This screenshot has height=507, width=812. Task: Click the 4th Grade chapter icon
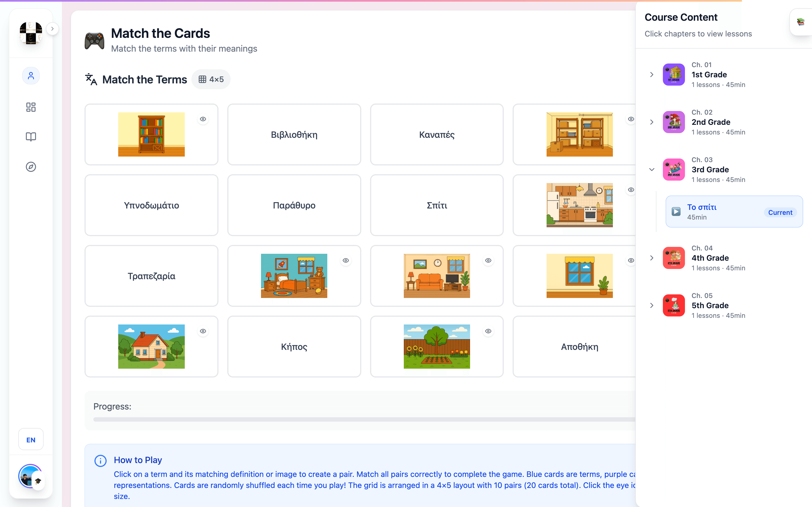[673, 258]
